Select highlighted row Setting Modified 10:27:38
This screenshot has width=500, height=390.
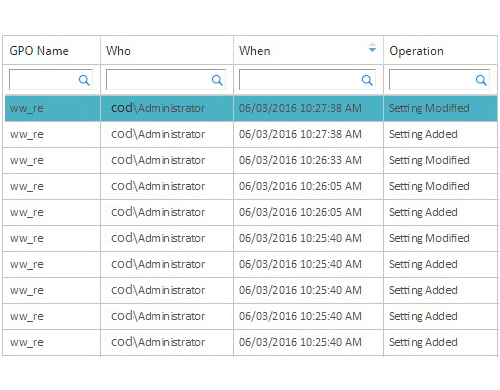(x=251, y=108)
